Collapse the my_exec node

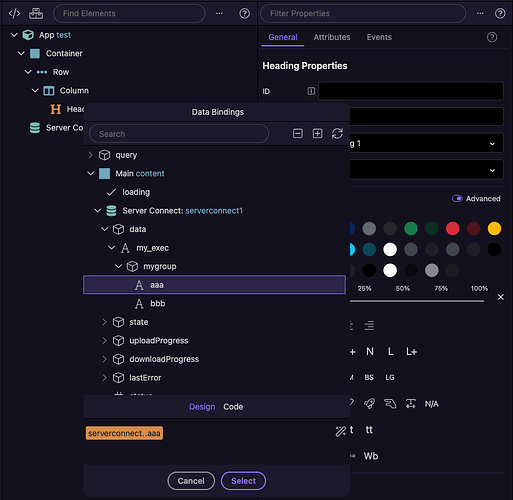111,248
